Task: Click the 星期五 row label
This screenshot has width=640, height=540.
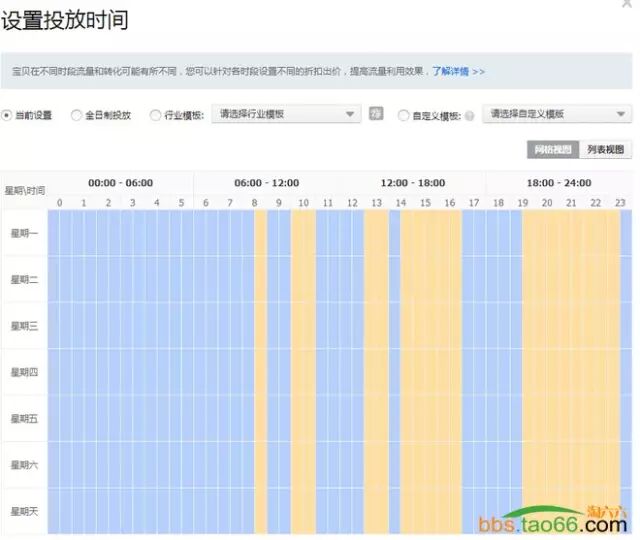Action: point(24,419)
